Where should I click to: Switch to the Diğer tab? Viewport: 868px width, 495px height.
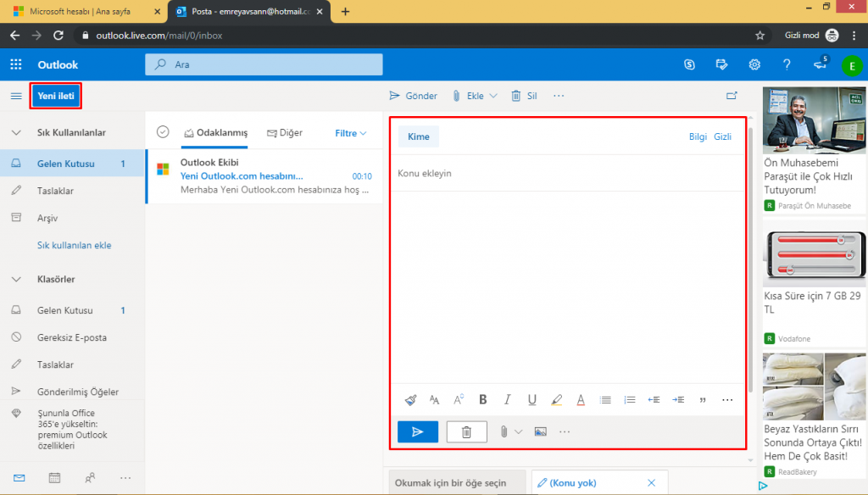[285, 133]
